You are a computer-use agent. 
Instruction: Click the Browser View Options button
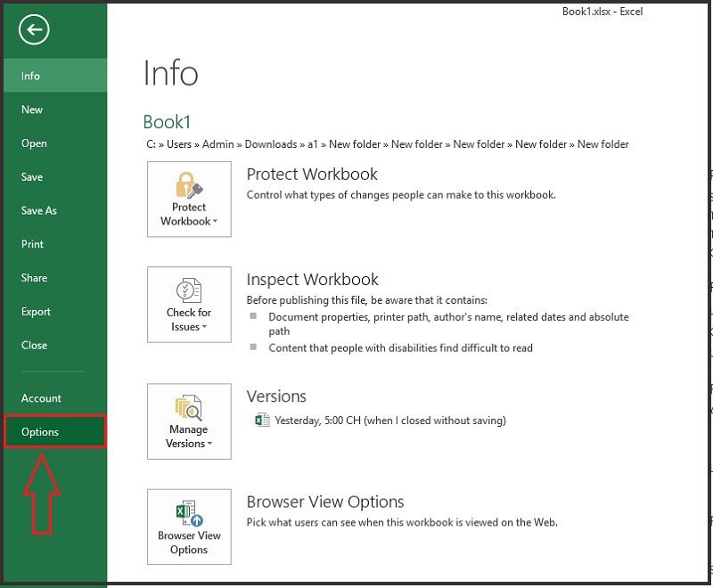click(189, 527)
